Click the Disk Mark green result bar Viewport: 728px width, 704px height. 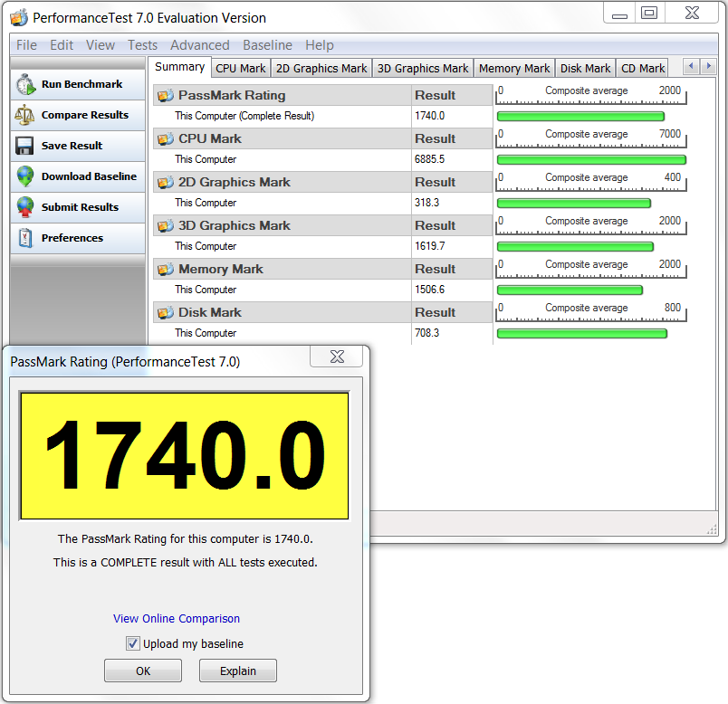click(581, 334)
